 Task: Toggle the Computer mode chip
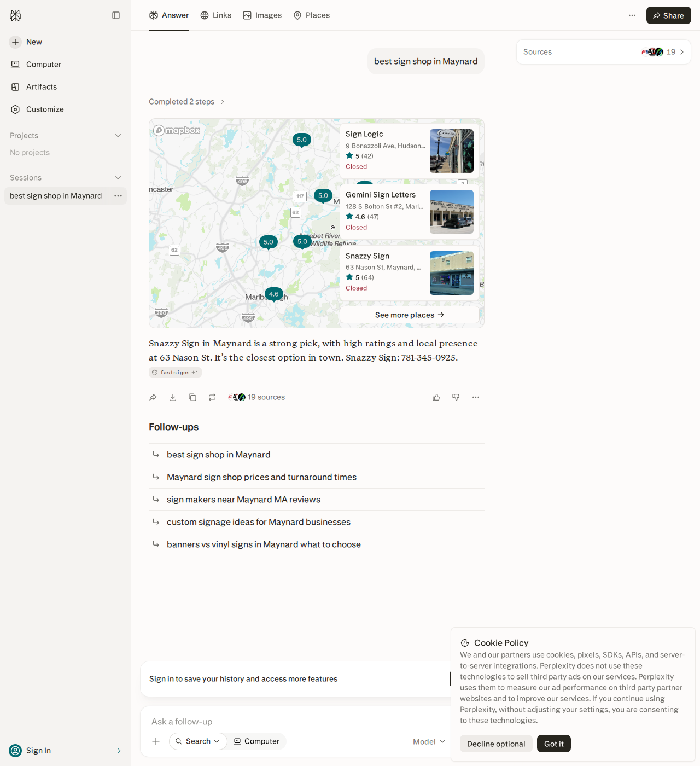pyautogui.click(x=256, y=741)
